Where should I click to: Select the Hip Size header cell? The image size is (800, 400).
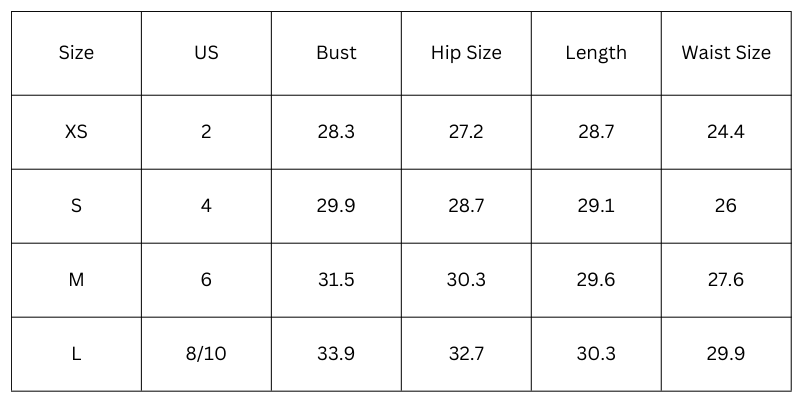tap(466, 53)
